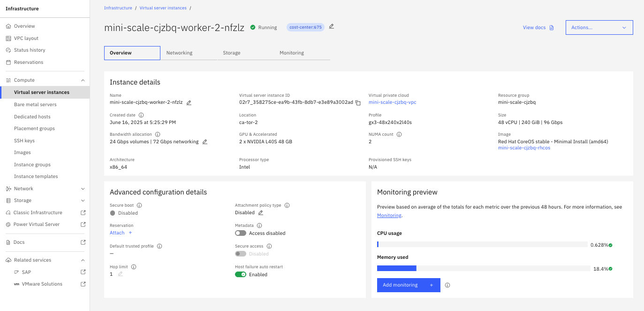Disable Host failure auto restart toggle
Viewport: 644px width, 311px height.
click(241, 274)
